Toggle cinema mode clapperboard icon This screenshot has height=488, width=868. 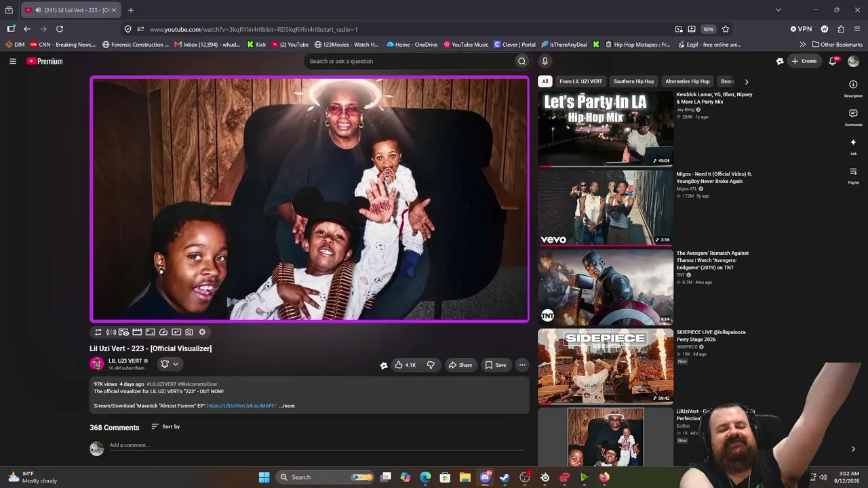click(137, 332)
